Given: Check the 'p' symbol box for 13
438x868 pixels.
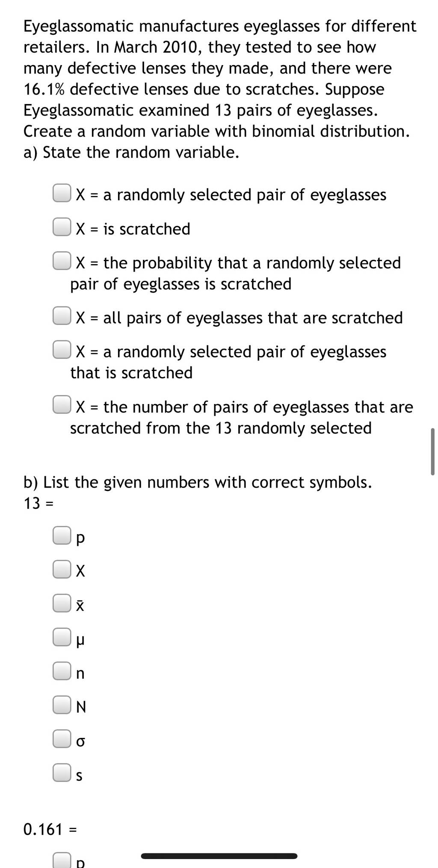Looking at the screenshot, I should click(x=62, y=536).
